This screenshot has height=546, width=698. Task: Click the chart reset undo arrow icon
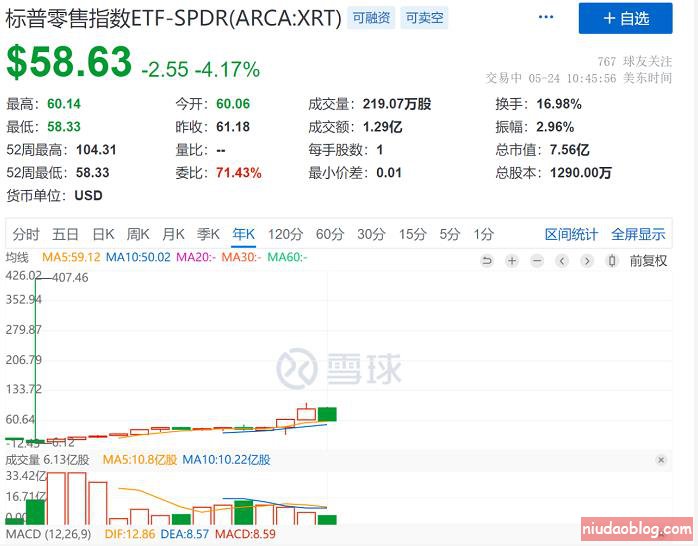tap(487, 260)
